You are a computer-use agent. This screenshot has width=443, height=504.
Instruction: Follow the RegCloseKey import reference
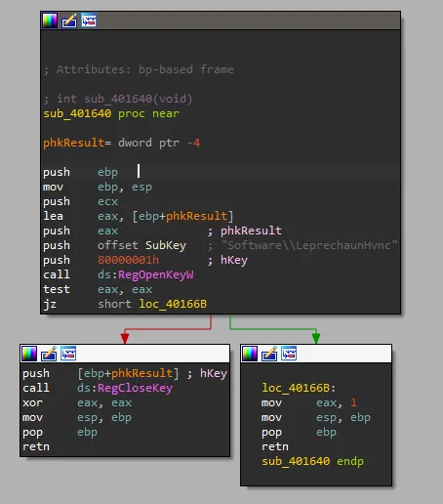(x=135, y=388)
